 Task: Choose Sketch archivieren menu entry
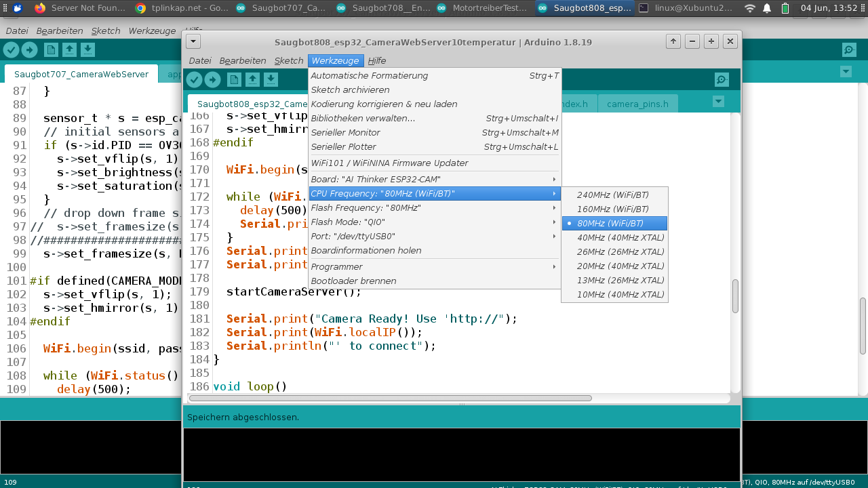(x=435, y=89)
